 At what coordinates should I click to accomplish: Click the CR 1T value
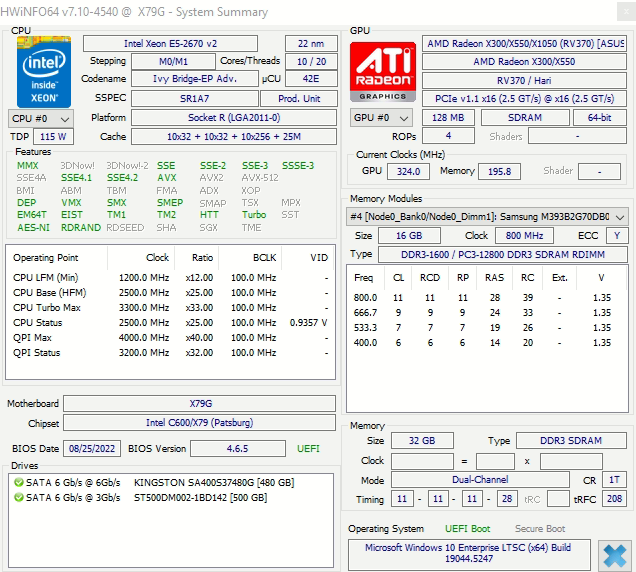[x=615, y=480]
